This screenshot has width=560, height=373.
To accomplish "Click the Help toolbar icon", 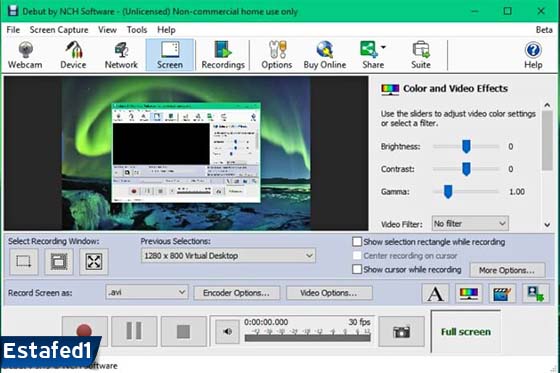I will point(533,55).
